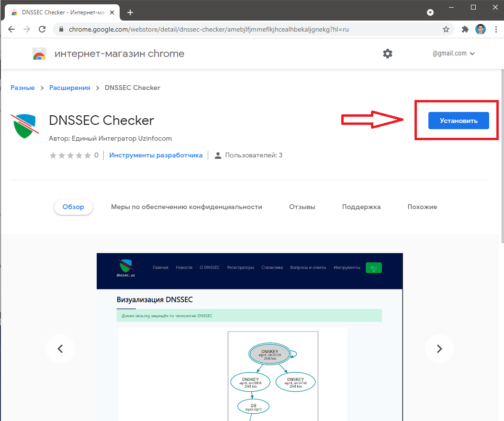Maximize the Chrome window

(x=473, y=7)
